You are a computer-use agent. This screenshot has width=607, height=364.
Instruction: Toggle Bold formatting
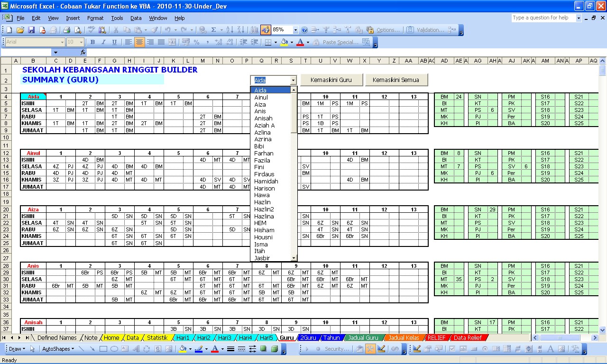click(92, 42)
